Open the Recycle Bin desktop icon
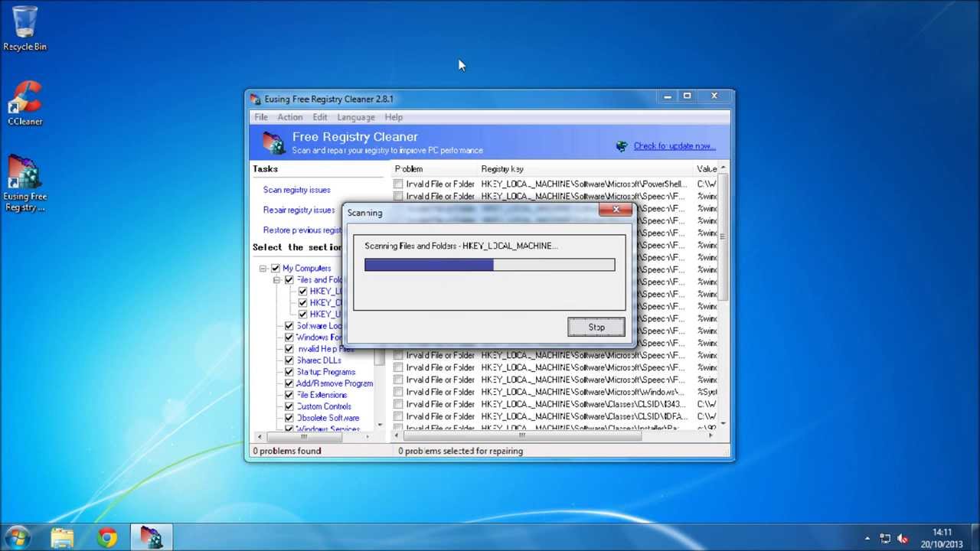 (24, 29)
